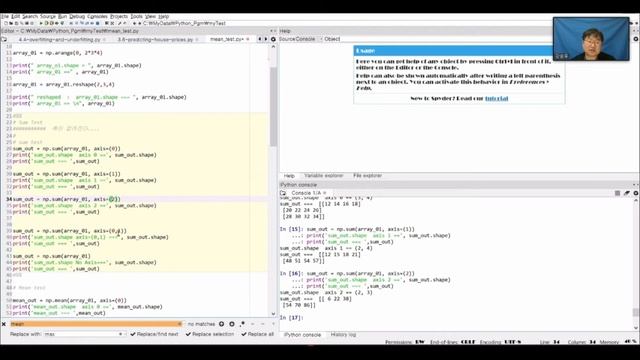Image resolution: width=640 pixels, height=360 pixels.
Task: Open the Replace with dropdown arrow
Action: click(120, 334)
